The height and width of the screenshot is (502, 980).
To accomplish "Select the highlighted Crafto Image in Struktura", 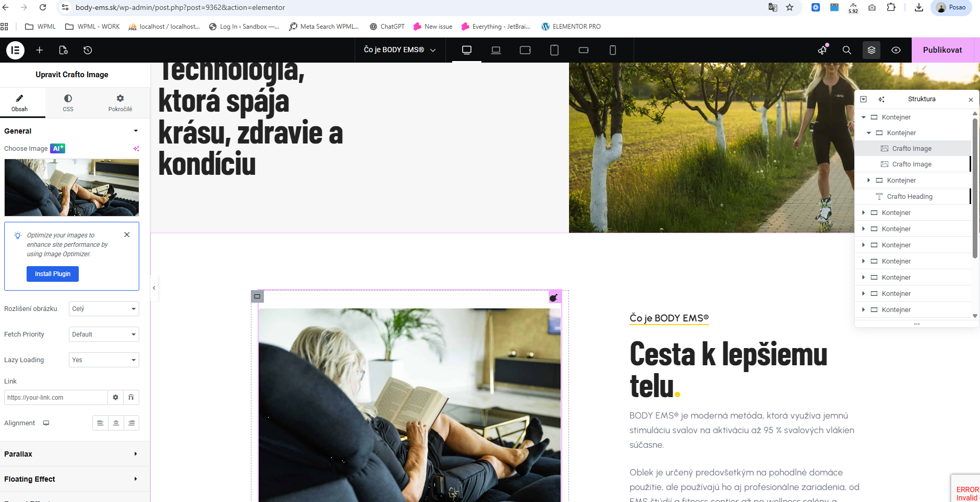I will (x=913, y=149).
